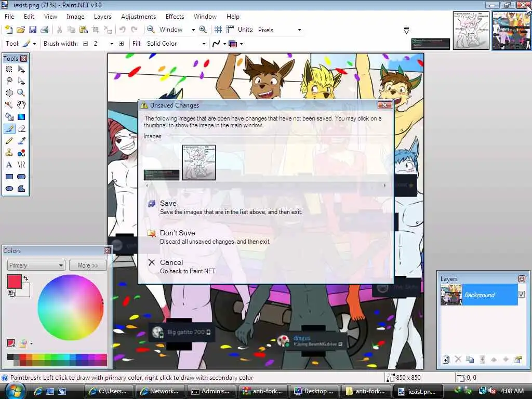Select the Eraser tool
Viewport: 532px width, 399px height.
coord(21,129)
